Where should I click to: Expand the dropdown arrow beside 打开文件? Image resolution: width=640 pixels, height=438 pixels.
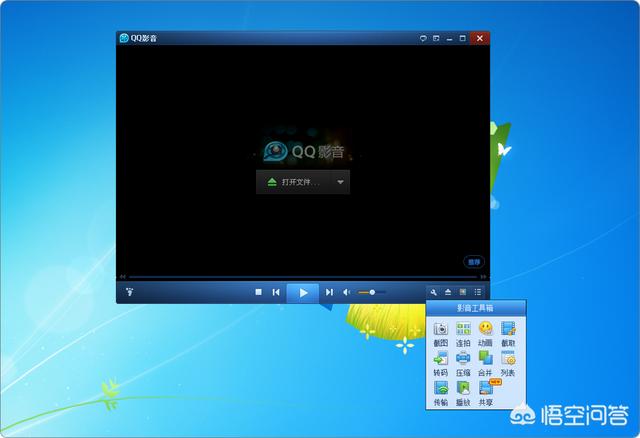(x=340, y=182)
